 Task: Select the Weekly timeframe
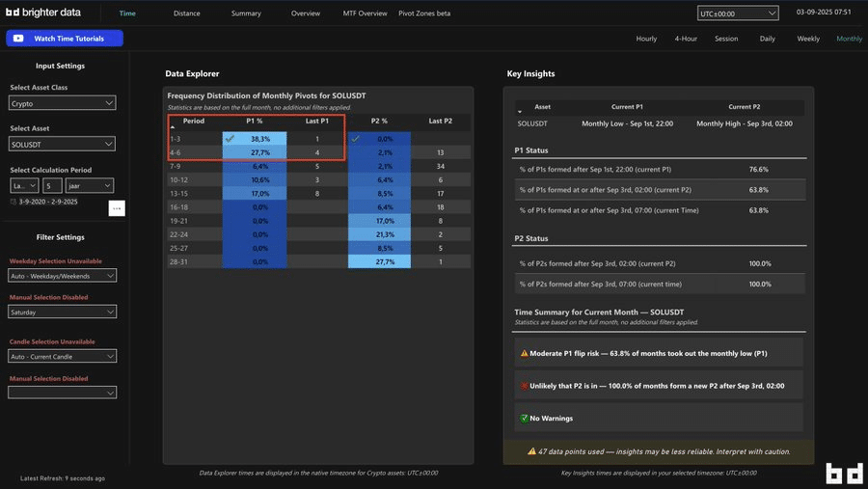pyautogui.click(x=808, y=39)
